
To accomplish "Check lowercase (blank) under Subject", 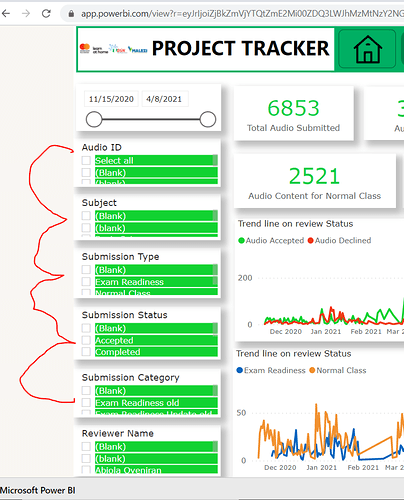I will click(x=86, y=228).
